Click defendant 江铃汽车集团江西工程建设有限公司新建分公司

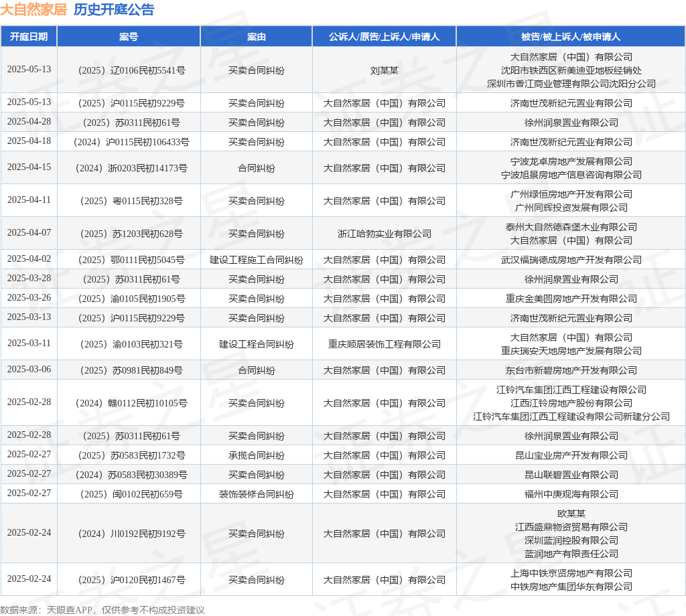pos(571,417)
